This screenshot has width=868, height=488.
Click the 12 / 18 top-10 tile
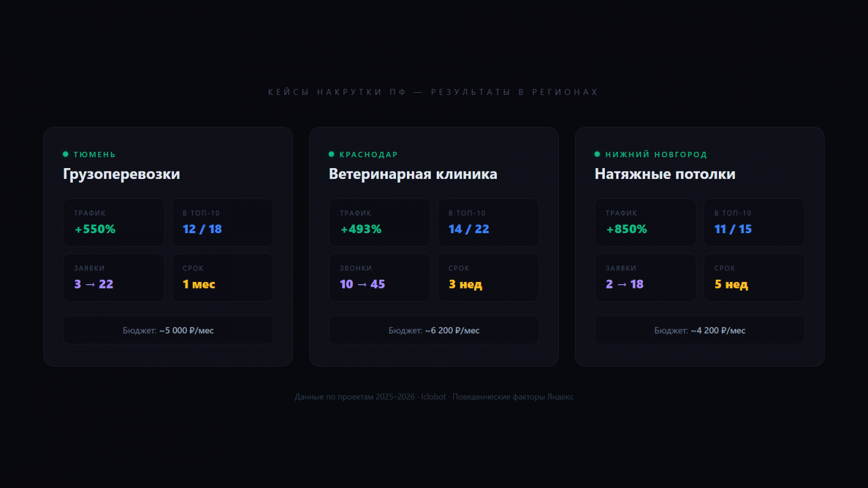[x=222, y=222]
